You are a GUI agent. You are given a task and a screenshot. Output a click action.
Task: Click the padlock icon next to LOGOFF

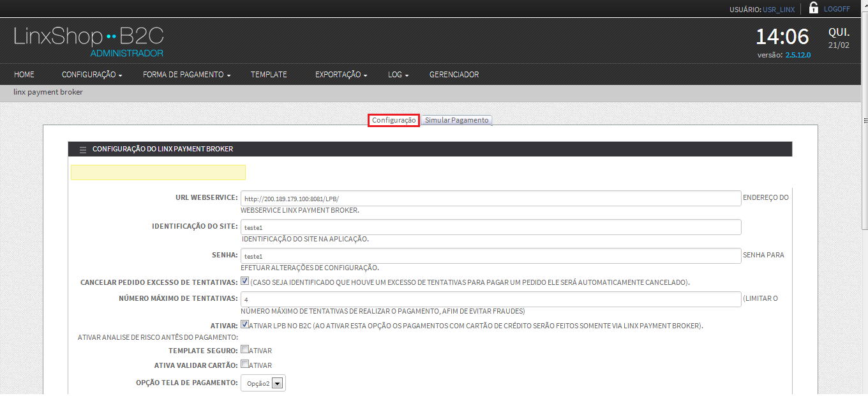(x=813, y=8)
